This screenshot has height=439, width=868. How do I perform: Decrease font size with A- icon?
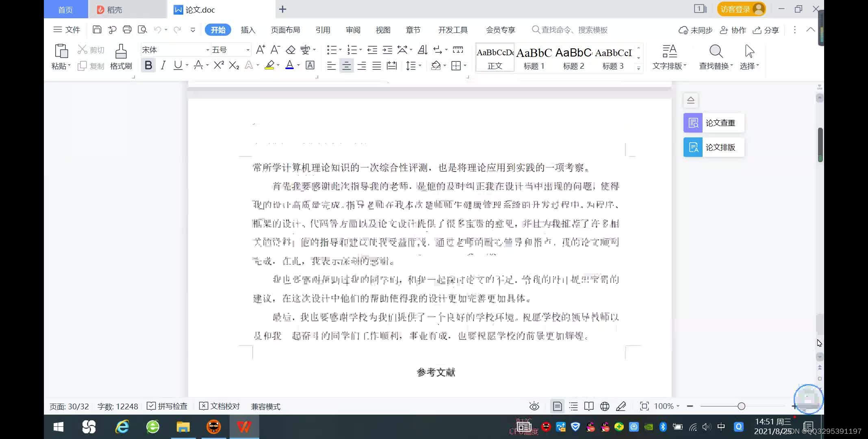point(275,50)
